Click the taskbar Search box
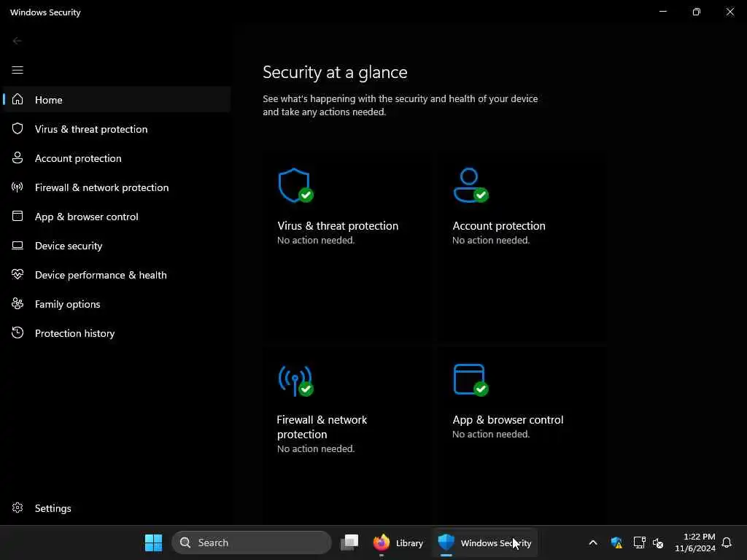 point(252,542)
